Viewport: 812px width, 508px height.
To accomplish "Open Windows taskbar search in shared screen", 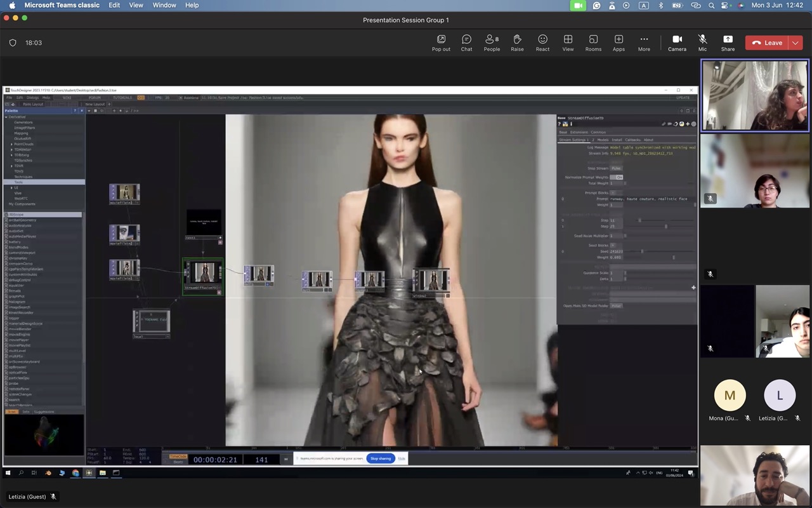I will pyautogui.click(x=21, y=473).
